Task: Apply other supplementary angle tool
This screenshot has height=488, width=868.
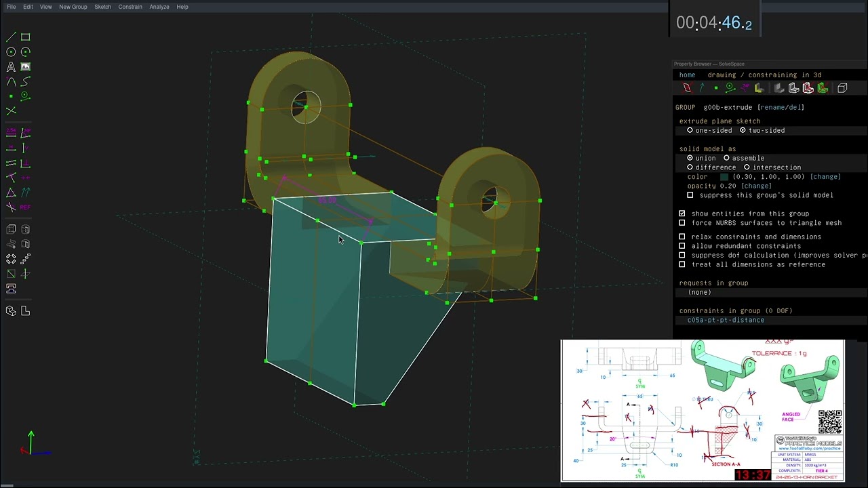Action: pyautogui.click(x=11, y=207)
